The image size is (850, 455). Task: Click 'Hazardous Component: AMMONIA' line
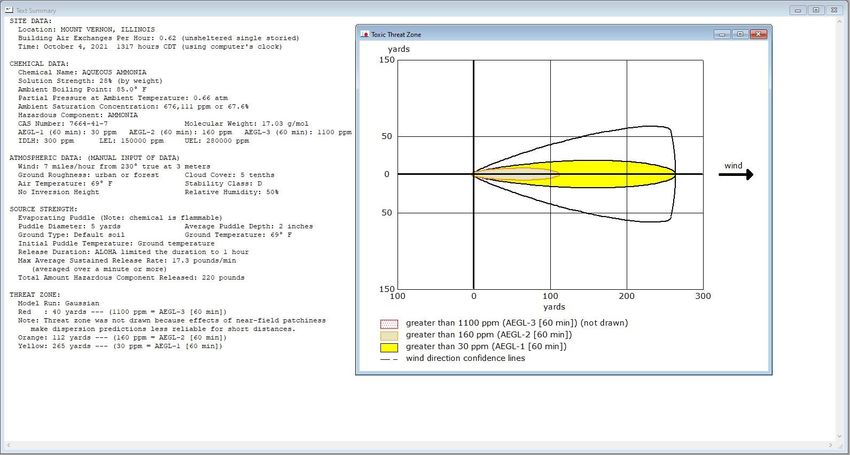click(x=78, y=115)
